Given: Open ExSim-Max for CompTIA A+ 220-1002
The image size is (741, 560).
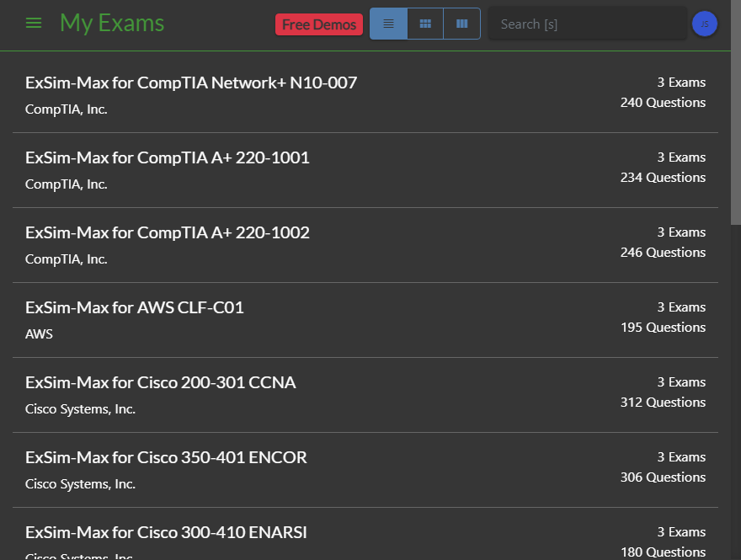Looking at the screenshot, I should coord(168,232).
